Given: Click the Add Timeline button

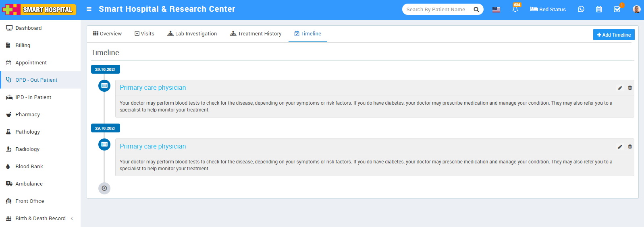Looking at the screenshot, I should [613, 35].
